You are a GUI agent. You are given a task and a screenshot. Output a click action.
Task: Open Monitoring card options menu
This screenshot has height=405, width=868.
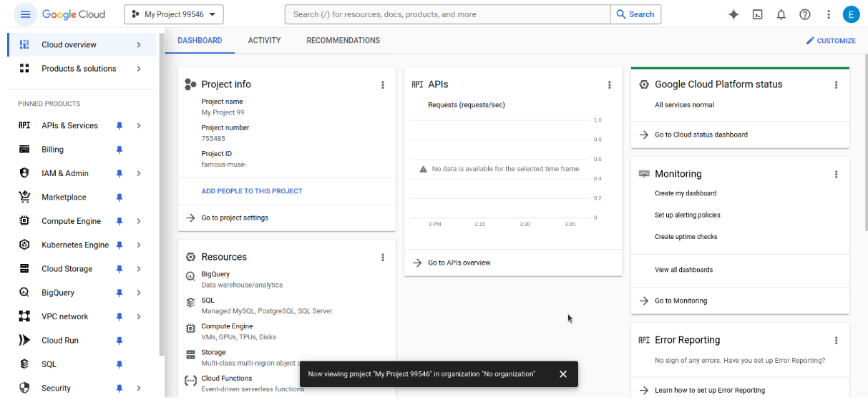[x=836, y=174]
